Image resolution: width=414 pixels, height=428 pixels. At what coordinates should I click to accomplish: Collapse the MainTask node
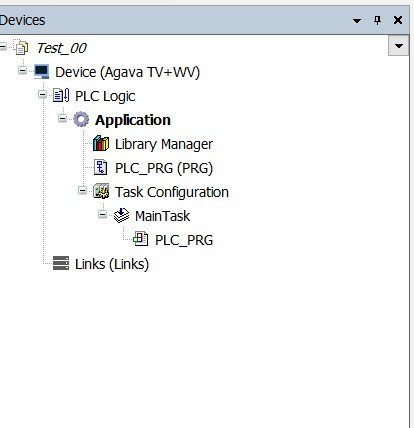(102, 214)
